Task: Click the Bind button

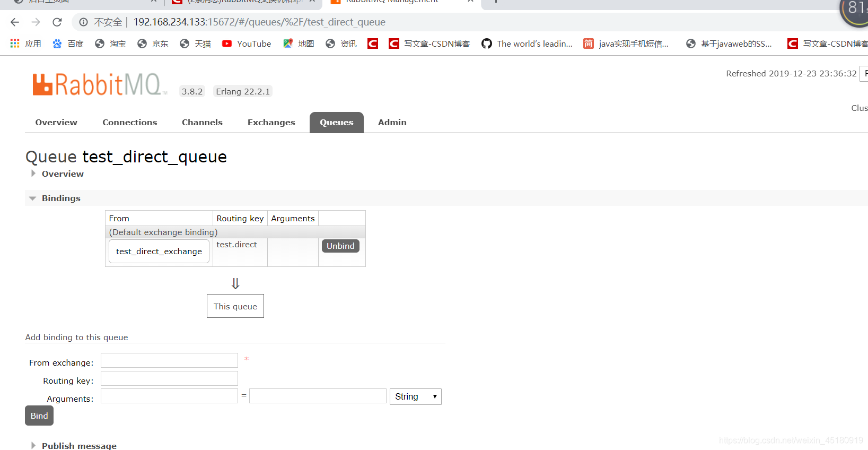Action: pyautogui.click(x=39, y=416)
